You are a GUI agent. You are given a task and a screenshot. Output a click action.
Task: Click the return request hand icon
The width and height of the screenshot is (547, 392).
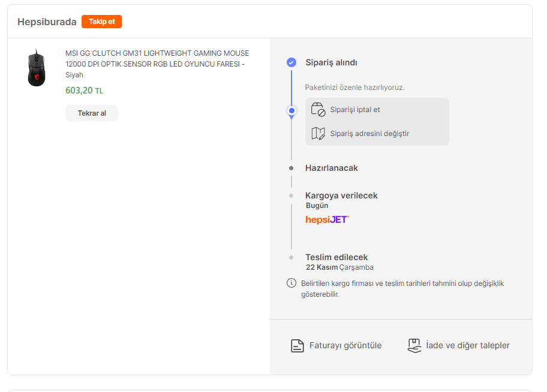coord(414,345)
